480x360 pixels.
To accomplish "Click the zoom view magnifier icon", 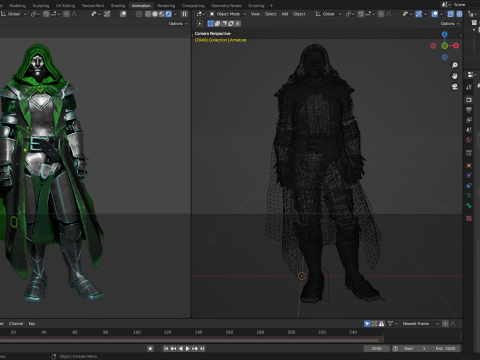I will 455,65.
